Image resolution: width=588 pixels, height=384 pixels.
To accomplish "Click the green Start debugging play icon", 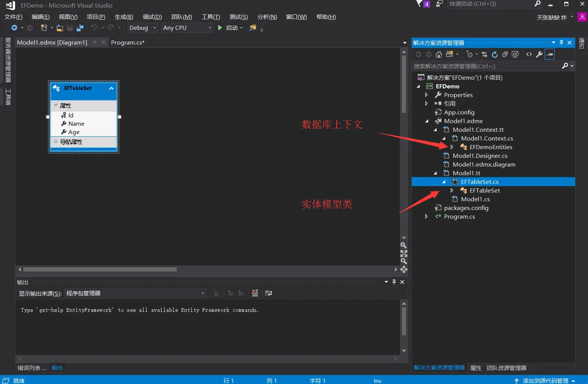I will (x=220, y=28).
